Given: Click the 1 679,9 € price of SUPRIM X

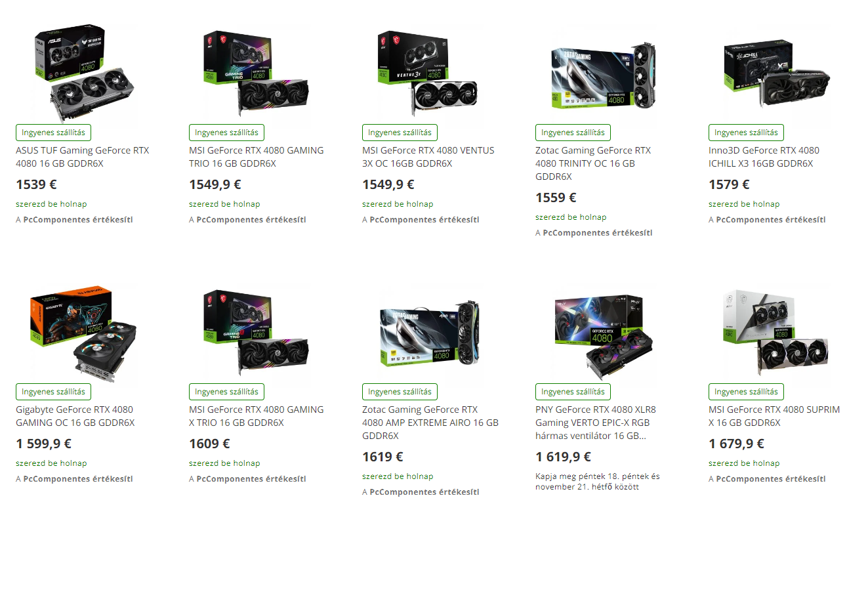Looking at the screenshot, I should tap(736, 444).
